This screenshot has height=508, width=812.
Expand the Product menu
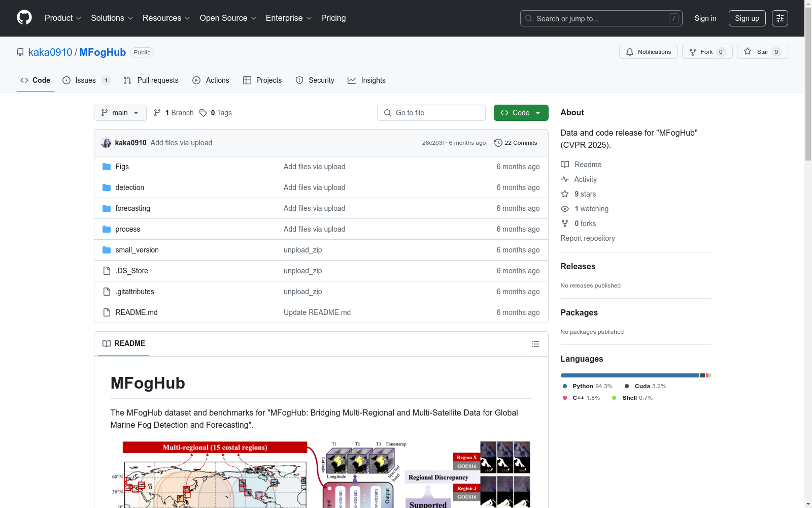(x=63, y=18)
